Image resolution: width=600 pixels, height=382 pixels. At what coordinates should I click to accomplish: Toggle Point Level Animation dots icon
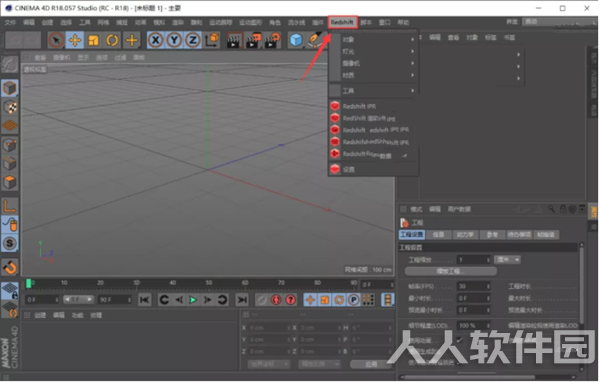(368, 300)
